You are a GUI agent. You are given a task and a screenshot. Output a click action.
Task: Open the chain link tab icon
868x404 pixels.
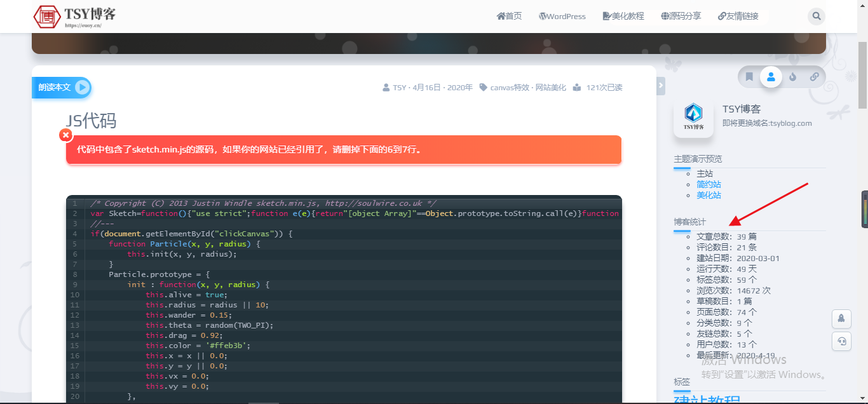[814, 77]
